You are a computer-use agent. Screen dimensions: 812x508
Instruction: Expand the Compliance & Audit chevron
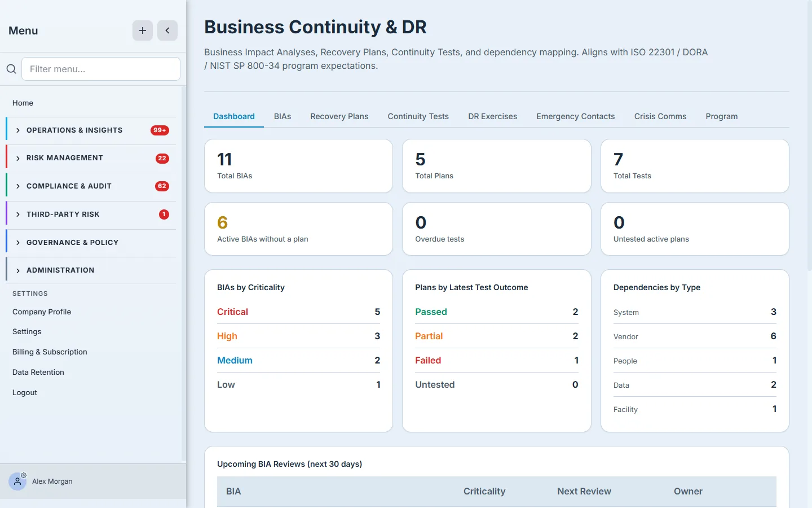click(x=18, y=186)
